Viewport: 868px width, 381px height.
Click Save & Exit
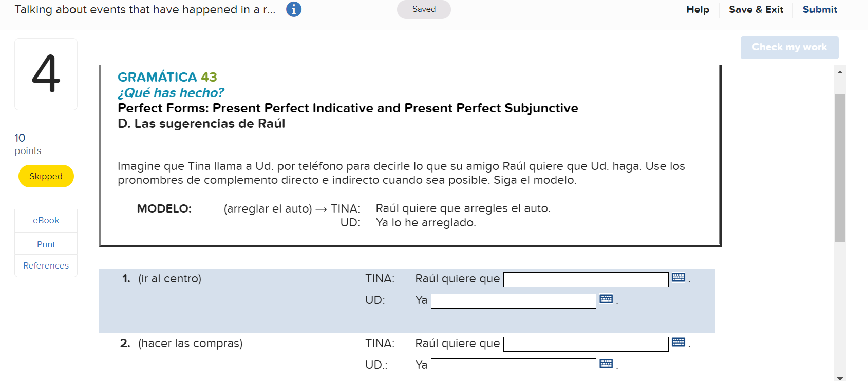756,9
